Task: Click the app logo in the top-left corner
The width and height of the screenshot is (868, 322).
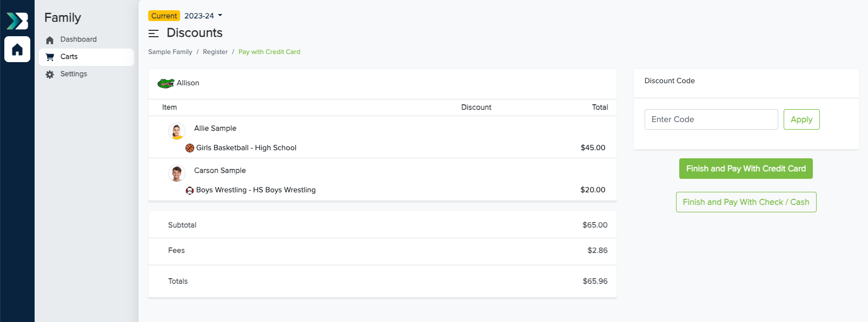Action: (x=17, y=21)
